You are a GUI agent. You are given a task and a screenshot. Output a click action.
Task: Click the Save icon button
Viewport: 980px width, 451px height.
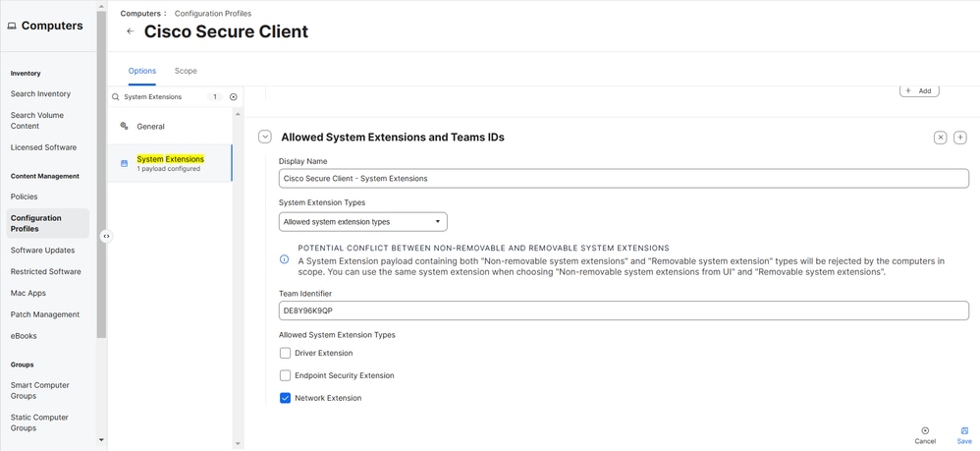(964, 435)
